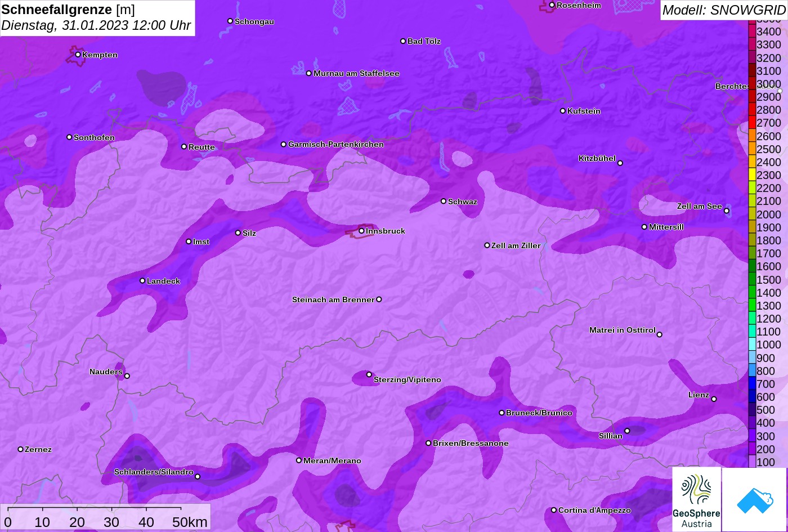Click the Cortina d'Ampezzo marker dot
This screenshot has width=788, height=532.
554,510
